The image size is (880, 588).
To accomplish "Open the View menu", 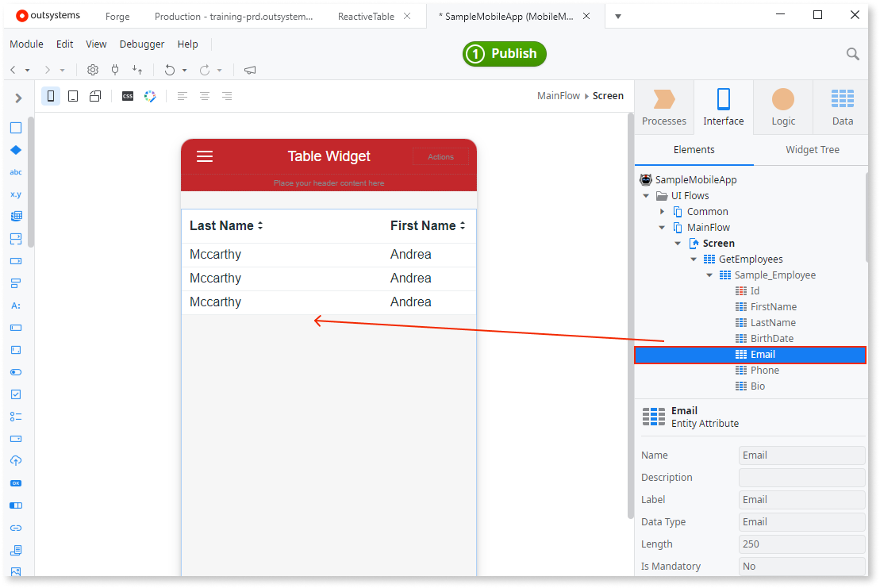I will pos(96,44).
